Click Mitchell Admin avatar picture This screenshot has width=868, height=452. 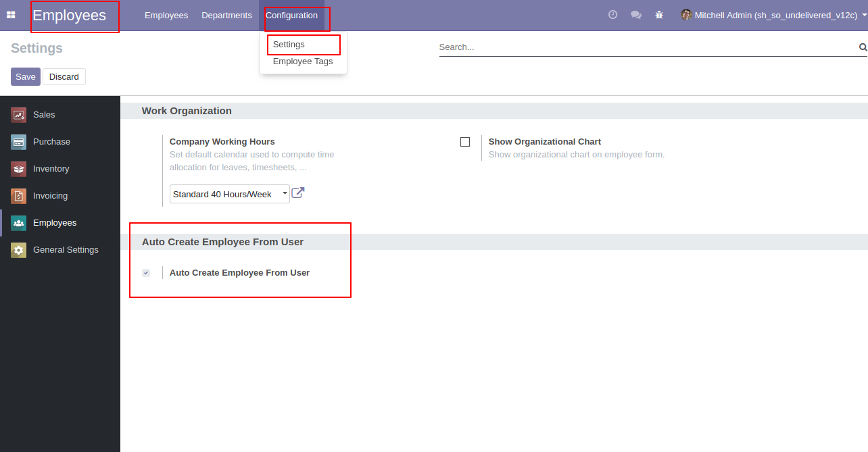click(686, 15)
